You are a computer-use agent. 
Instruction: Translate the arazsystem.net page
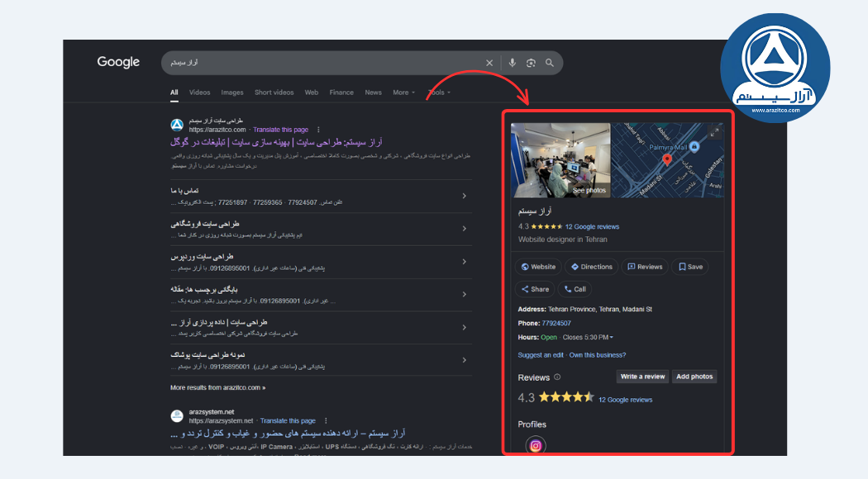(288, 421)
